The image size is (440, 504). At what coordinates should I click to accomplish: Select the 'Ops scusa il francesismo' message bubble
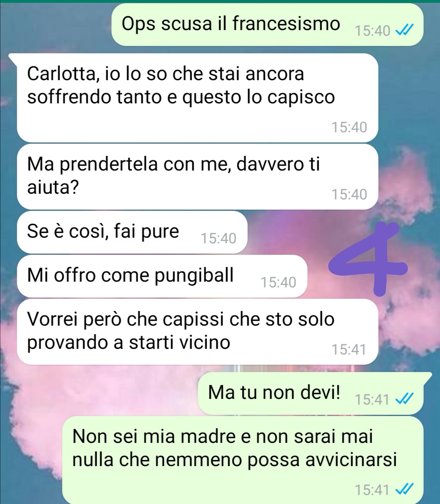268,24
